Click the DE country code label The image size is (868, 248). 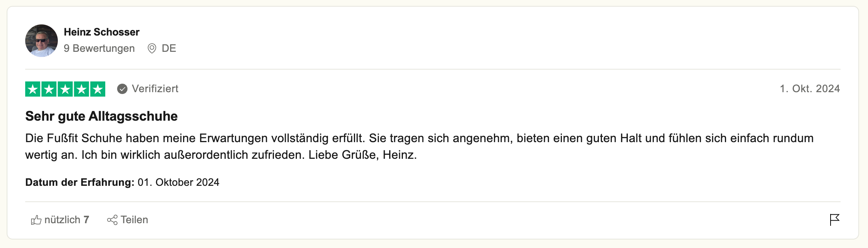(169, 48)
